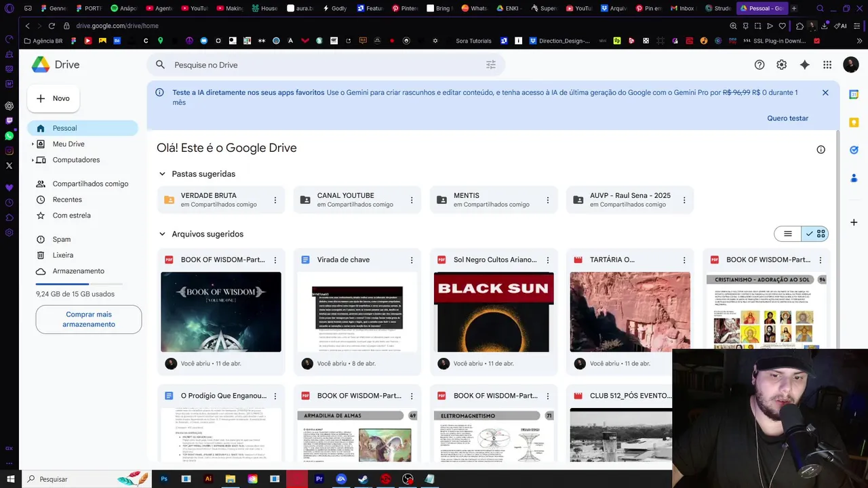Image resolution: width=868 pixels, height=488 pixels.
Task: Open Photoshop from the taskbar
Action: click(x=164, y=479)
